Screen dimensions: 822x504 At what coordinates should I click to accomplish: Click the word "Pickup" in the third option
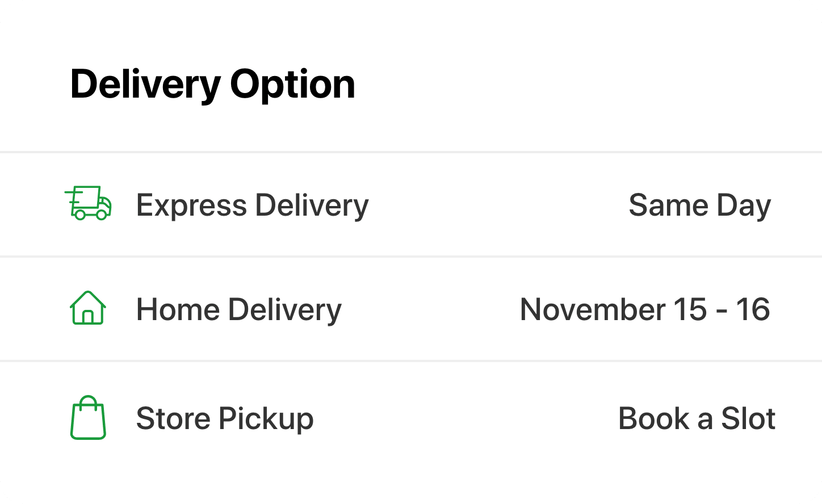(x=266, y=419)
